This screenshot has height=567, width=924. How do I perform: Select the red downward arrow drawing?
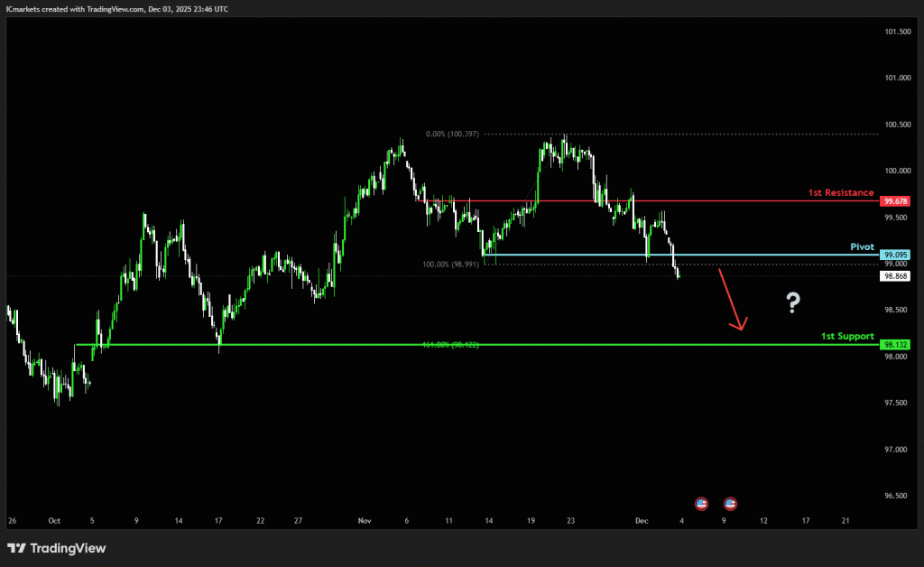[732, 300]
